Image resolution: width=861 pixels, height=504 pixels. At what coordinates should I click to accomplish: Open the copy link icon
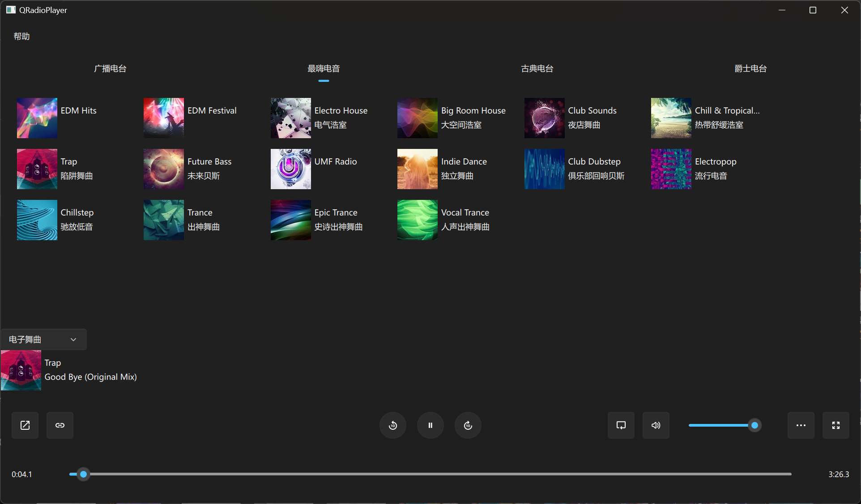click(60, 425)
